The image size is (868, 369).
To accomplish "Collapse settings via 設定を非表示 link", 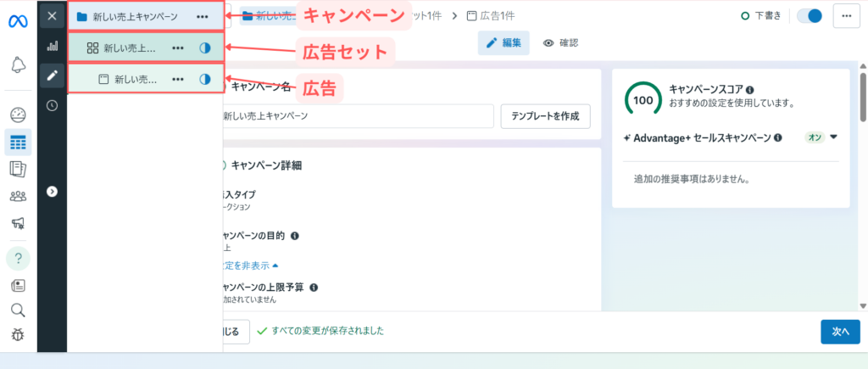I will pyautogui.click(x=249, y=266).
